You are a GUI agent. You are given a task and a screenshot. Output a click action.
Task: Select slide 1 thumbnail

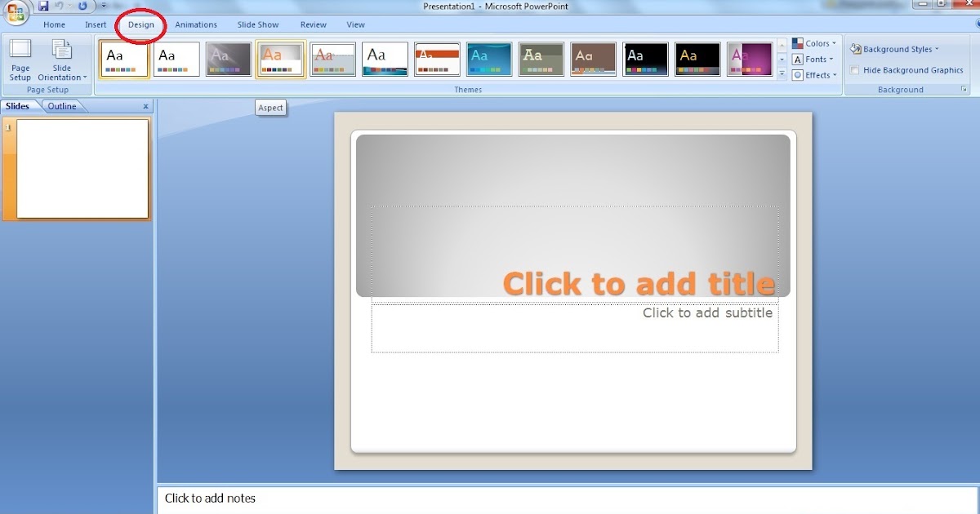click(x=82, y=169)
